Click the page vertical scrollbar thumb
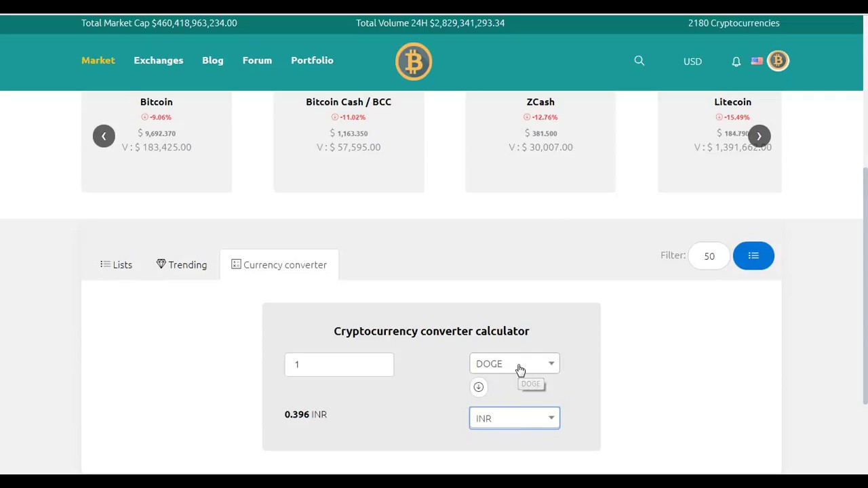Screen dimensions: 868x488 [x=865, y=285]
